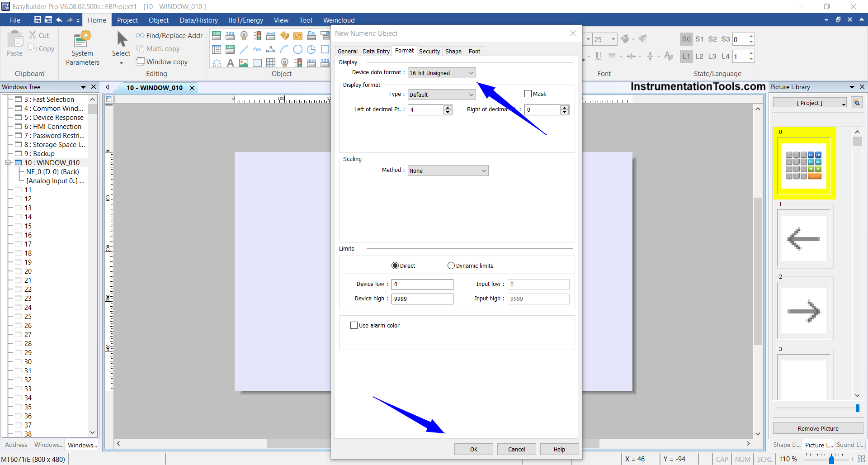Image resolution: width=868 pixels, height=465 pixels.
Task: Open System Parameters settings
Action: (82, 48)
